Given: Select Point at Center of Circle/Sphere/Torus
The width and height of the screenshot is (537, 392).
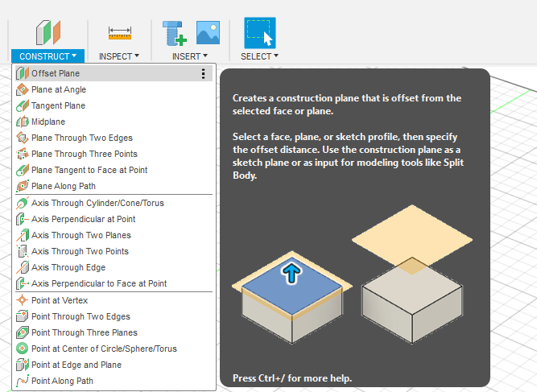Looking at the screenshot, I should click(x=104, y=349).
